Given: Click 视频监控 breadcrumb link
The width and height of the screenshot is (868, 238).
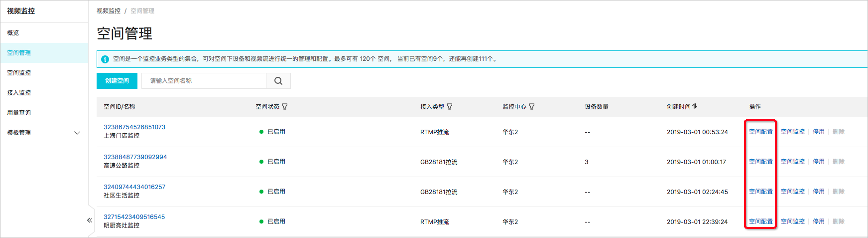Looking at the screenshot, I should pos(109,11).
